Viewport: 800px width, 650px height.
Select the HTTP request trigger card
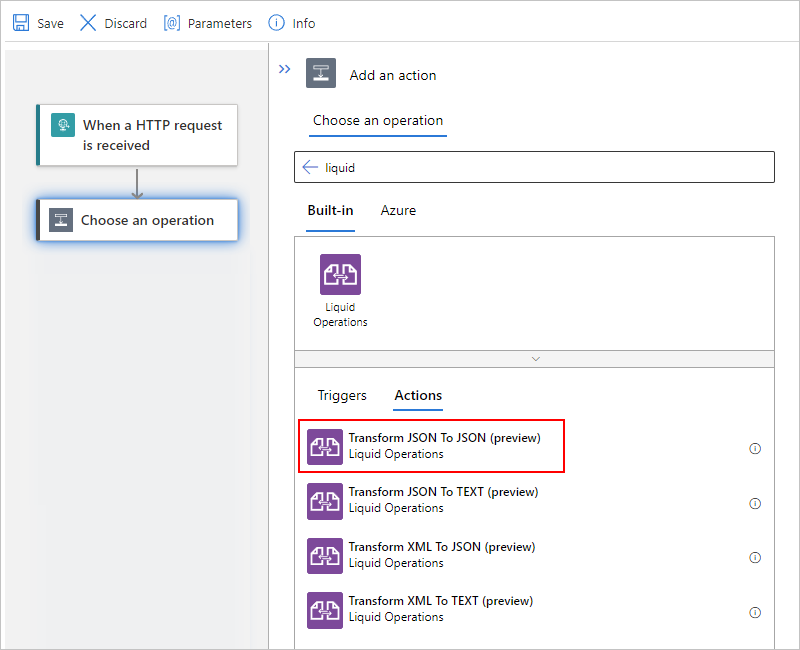click(137, 135)
